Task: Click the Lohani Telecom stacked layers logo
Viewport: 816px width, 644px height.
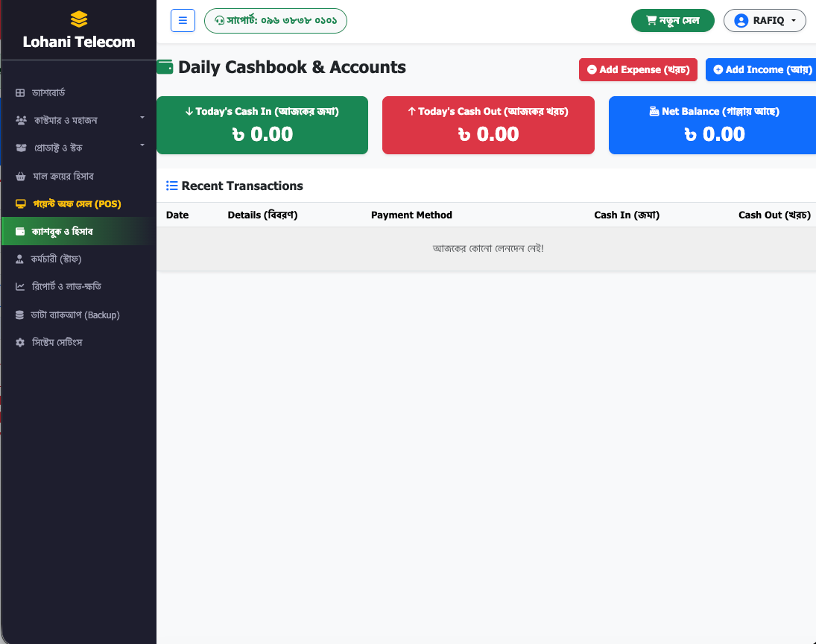Action: pos(78,19)
